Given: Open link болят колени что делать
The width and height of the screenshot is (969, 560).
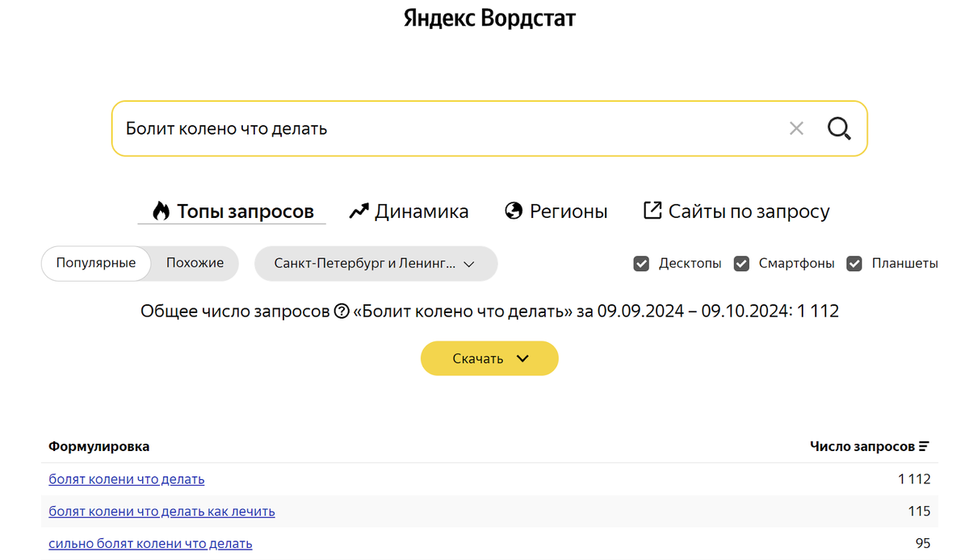Looking at the screenshot, I should (127, 479).
